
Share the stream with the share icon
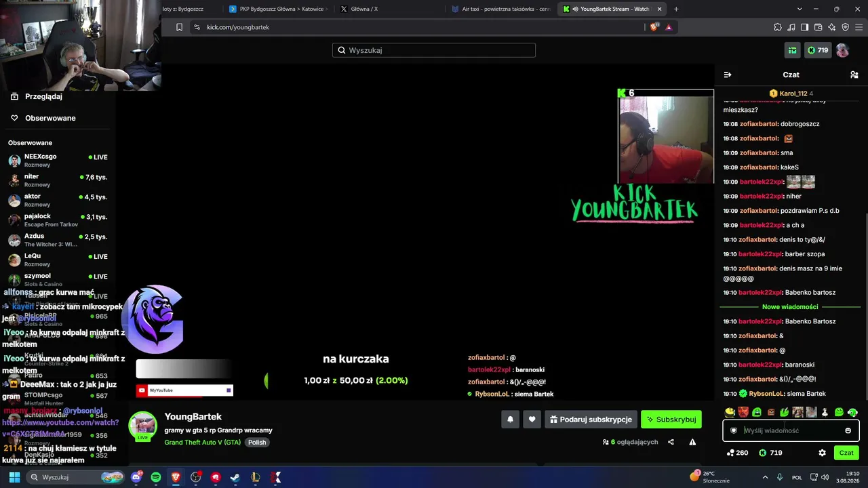point(671,442)
